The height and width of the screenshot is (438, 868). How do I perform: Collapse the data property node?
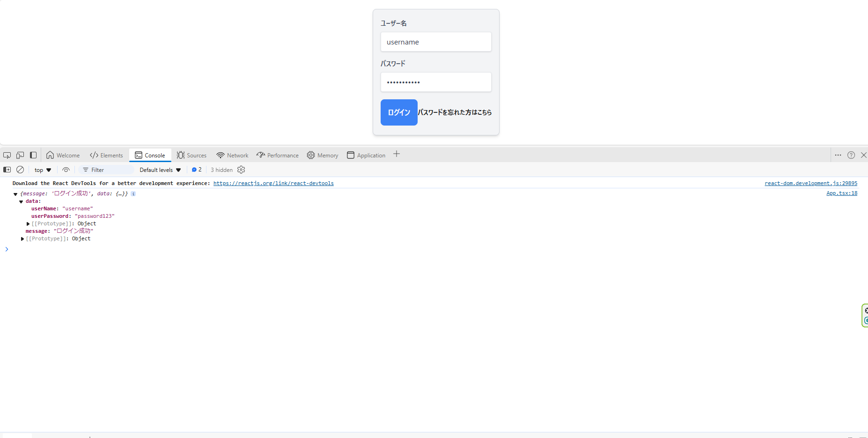tap(21, 201)
